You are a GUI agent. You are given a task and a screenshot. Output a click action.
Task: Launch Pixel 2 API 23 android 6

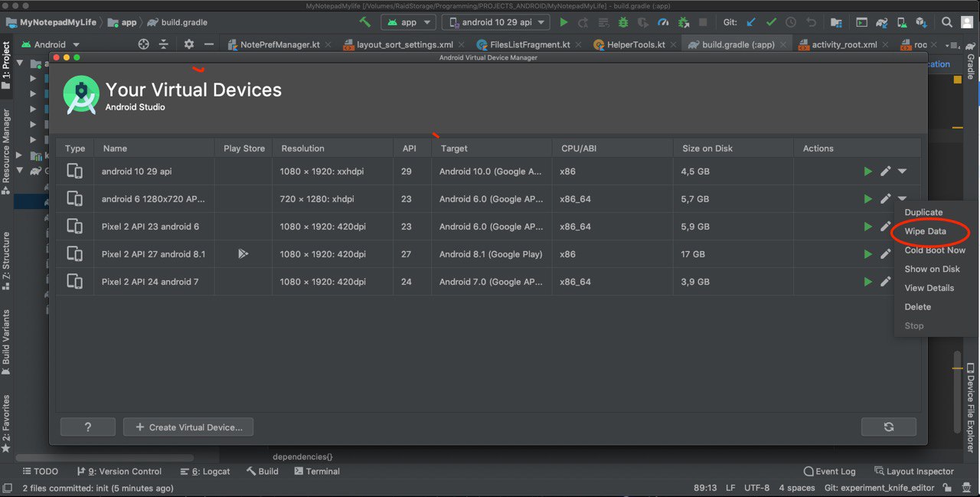(867, 227)
